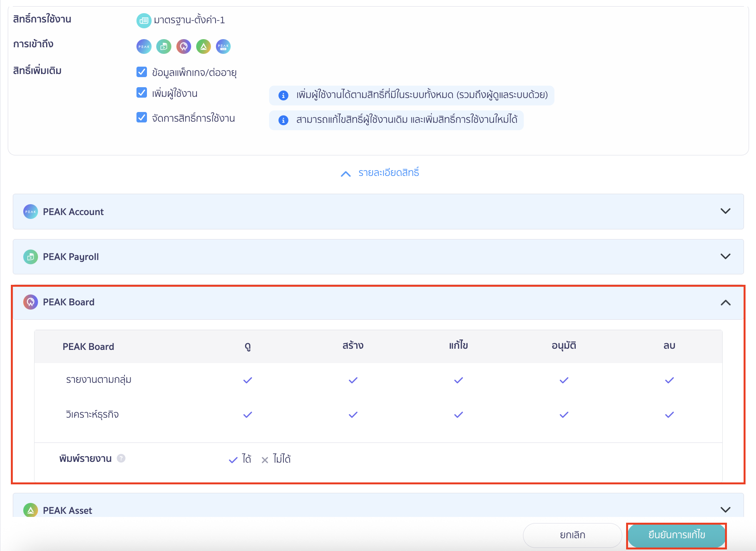Image resolution: width=756 pixels, height=551 pixels.
Task: Click the PEAK Payroll access icon
Action: tap(164, 46)
